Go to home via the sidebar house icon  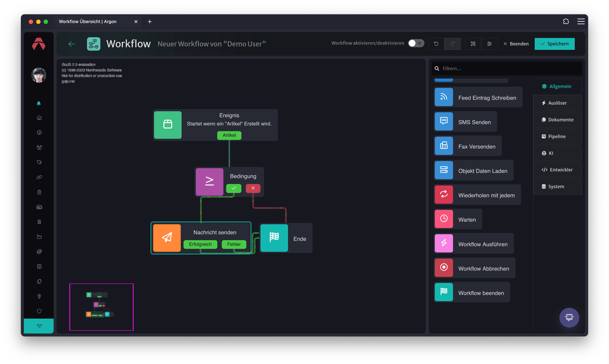click(x=39, y=118)
